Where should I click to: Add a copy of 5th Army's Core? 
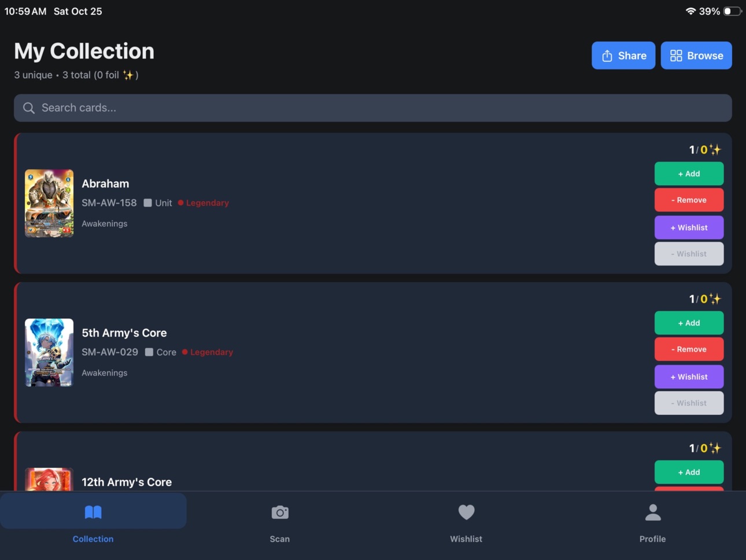tap(689, 323)
